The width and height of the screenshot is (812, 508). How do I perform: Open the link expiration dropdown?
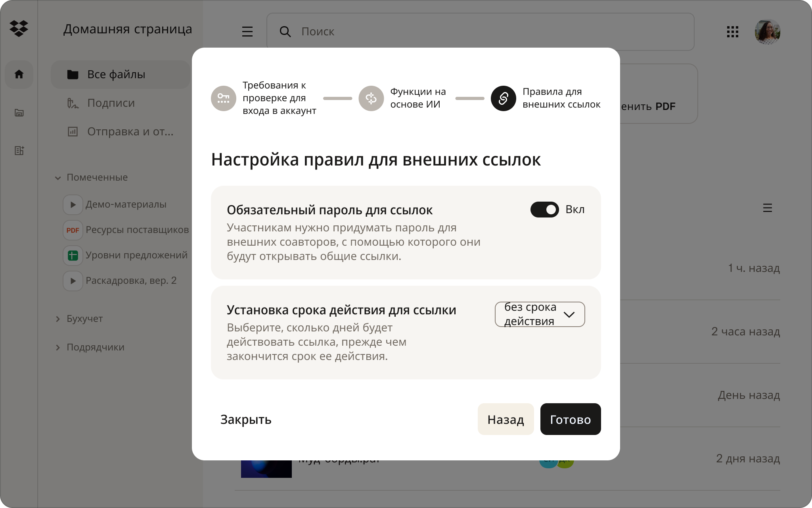(x=540, y=314)
